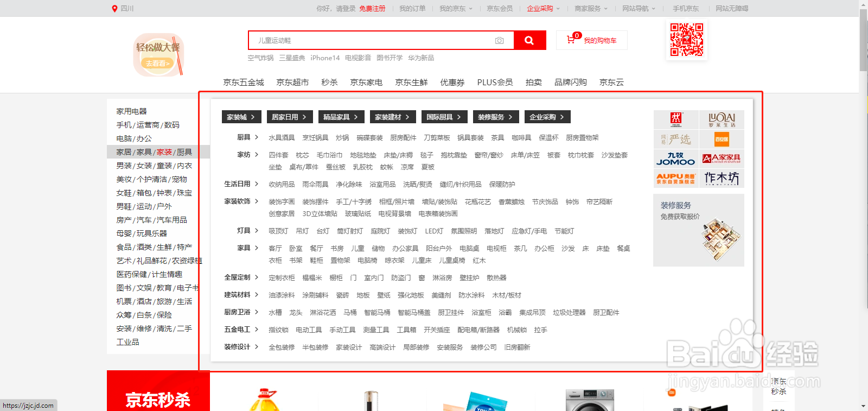Click the 四件套 subcategory link

coord(278,155)
